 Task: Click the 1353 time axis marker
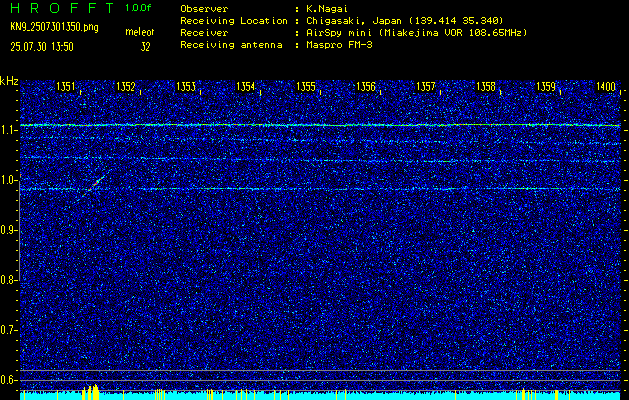tap(186, 87)
